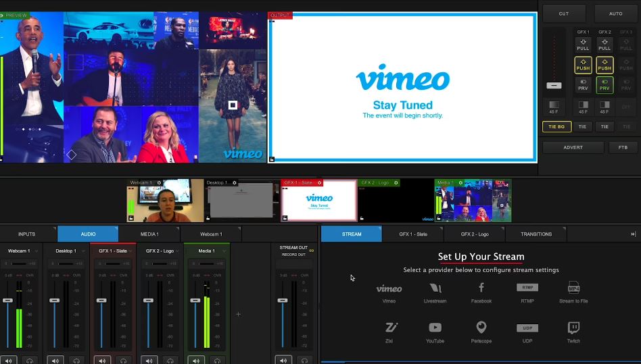Open the GFX 1 - Slate settings gear

tap(320, 183)
